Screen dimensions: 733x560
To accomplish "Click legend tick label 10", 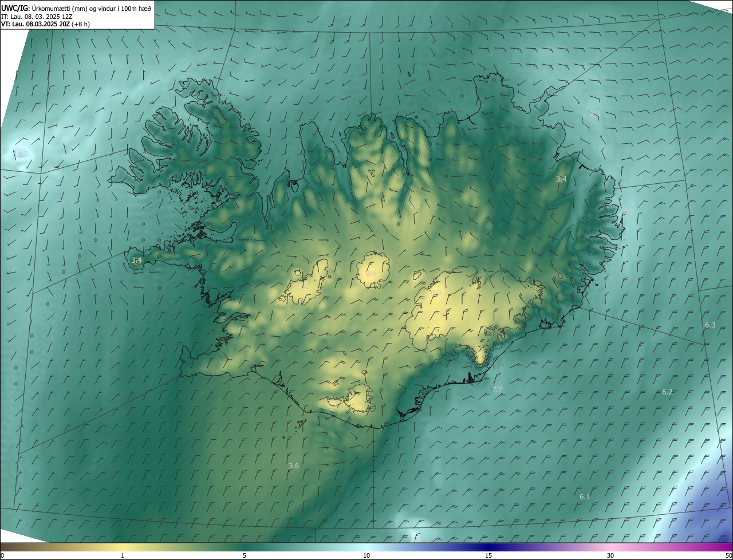I will 366,555.
